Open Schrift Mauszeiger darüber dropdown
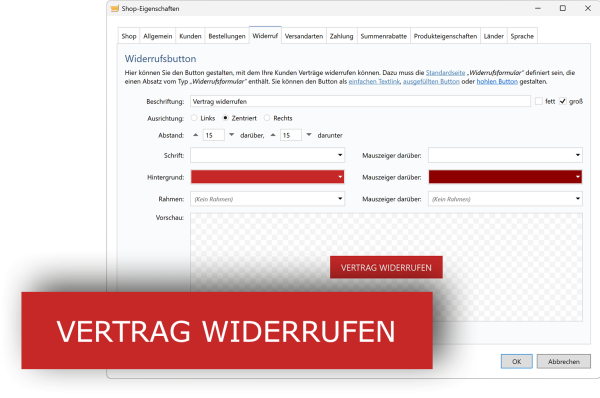Viewport: 600px width, 398px height. point(505,155)
